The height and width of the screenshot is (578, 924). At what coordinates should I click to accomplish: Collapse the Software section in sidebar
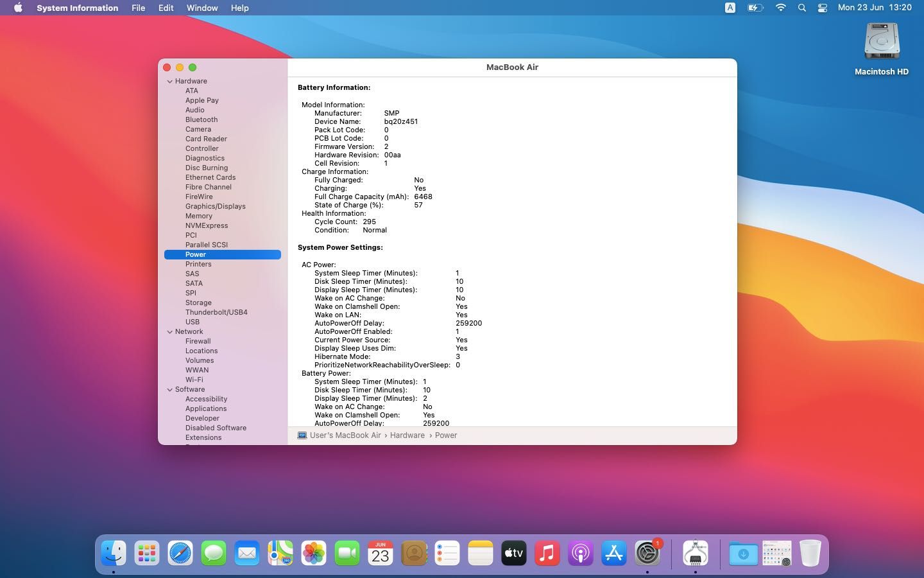(170, 390)
